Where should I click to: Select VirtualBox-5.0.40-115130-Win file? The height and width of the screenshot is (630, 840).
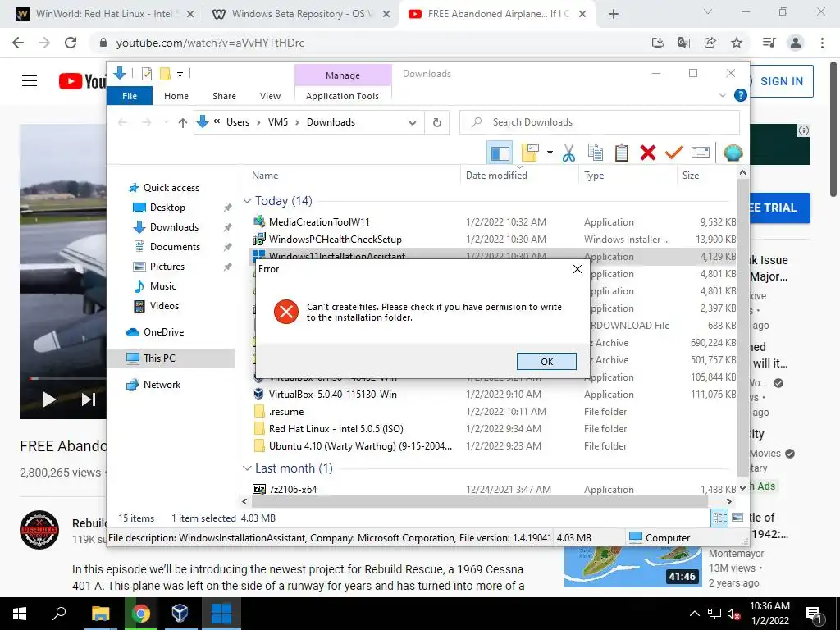[333, 395]
